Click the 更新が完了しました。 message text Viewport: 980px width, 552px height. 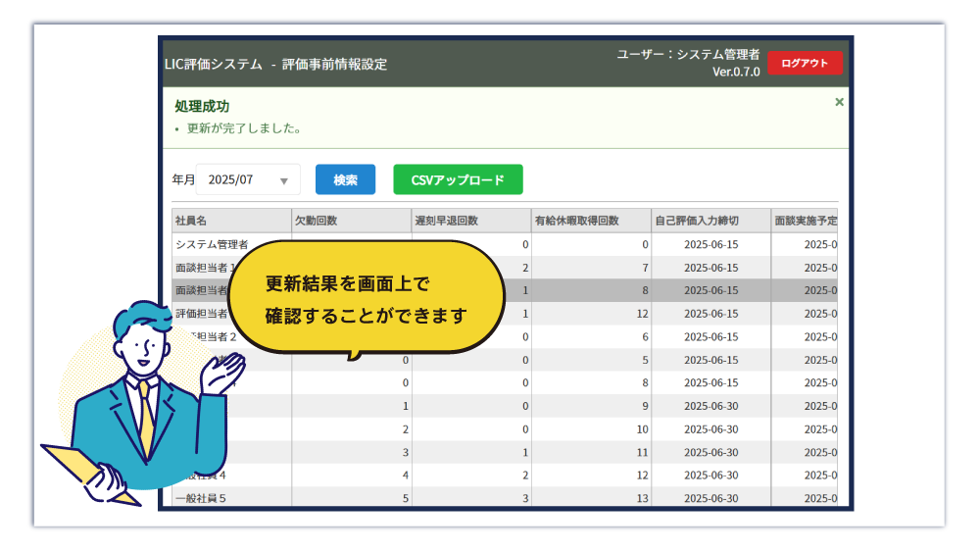[x=244, y=128]
